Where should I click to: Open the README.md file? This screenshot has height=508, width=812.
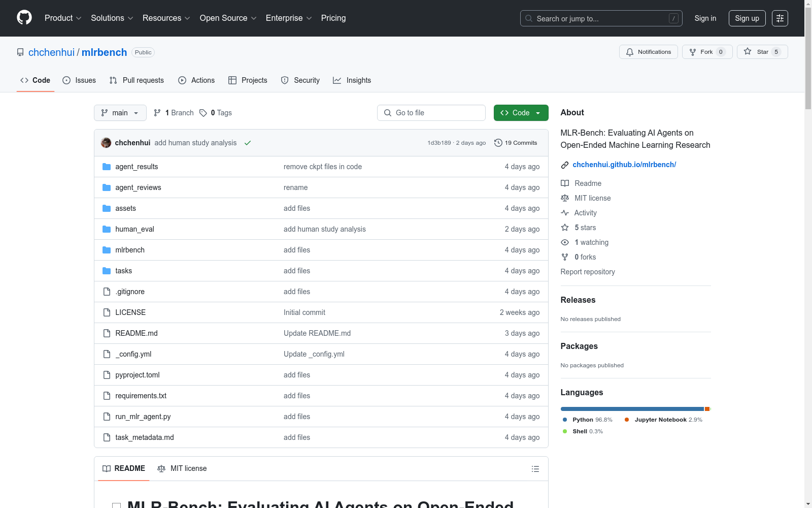137,333
